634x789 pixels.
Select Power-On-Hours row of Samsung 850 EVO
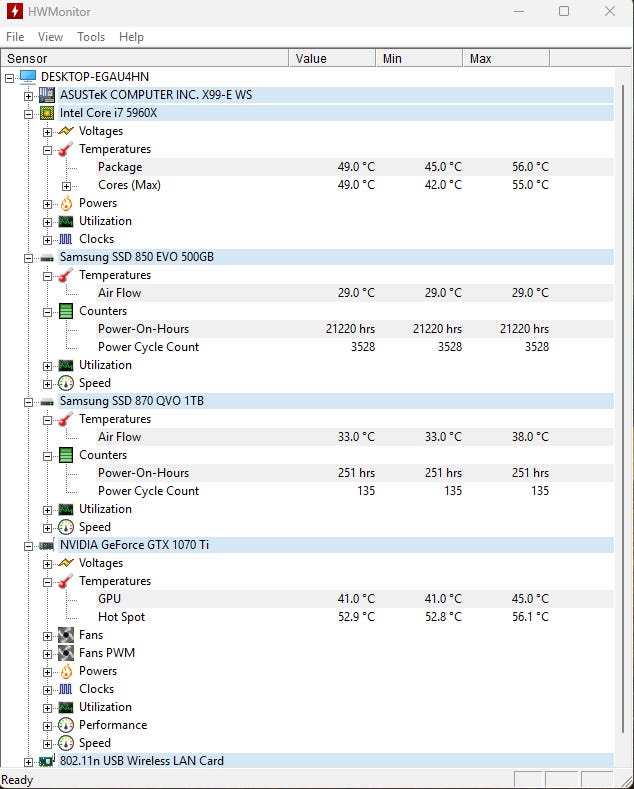(143, 329)
